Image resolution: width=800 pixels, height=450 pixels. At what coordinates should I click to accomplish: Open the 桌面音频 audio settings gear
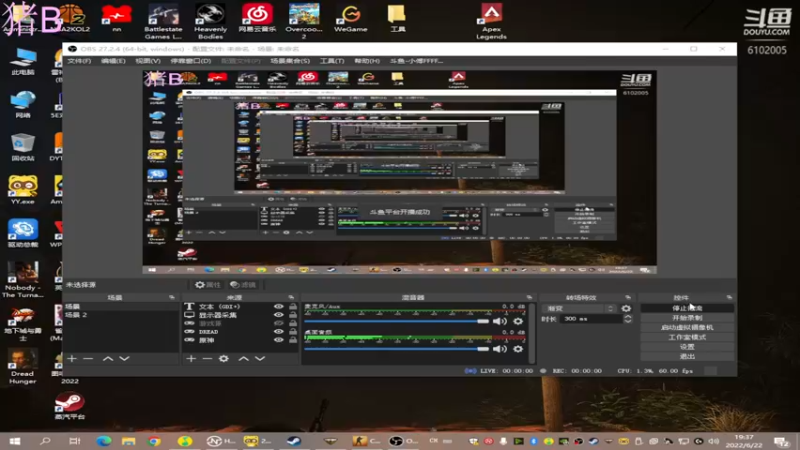[x=518, y=349]
